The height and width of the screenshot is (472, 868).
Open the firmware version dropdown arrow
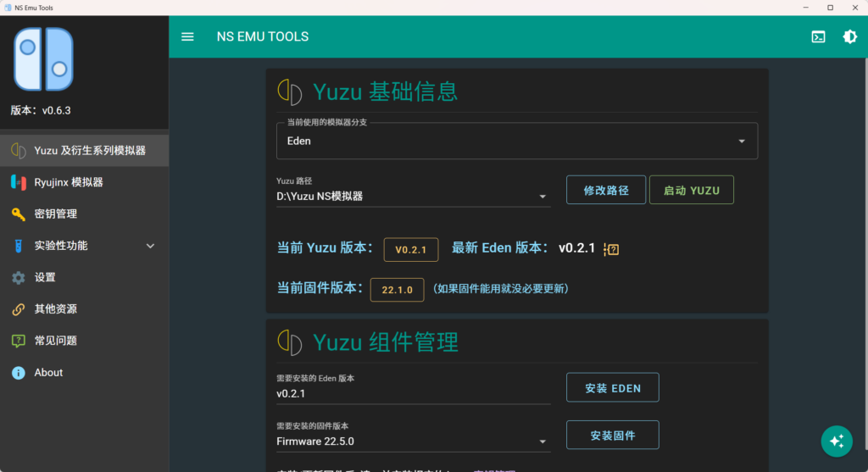coord(542,441)
